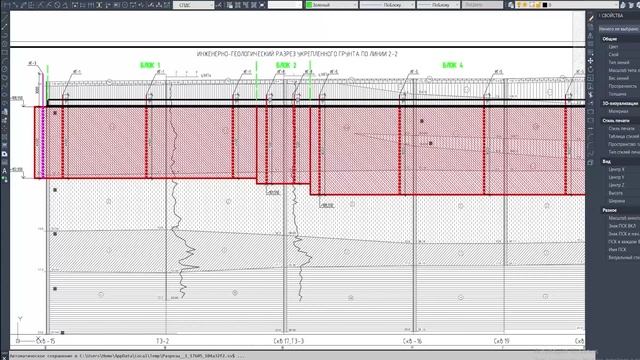The image size is (640, 360).
Task: Select the Scale tool in Modify toolbar
Action: point(591,78)
